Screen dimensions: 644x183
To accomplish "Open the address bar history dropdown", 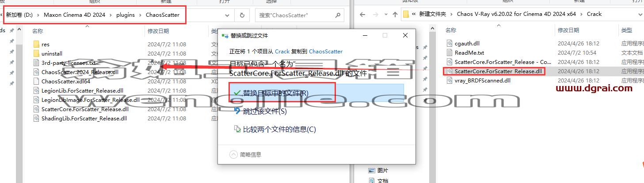I will (227, 15).
